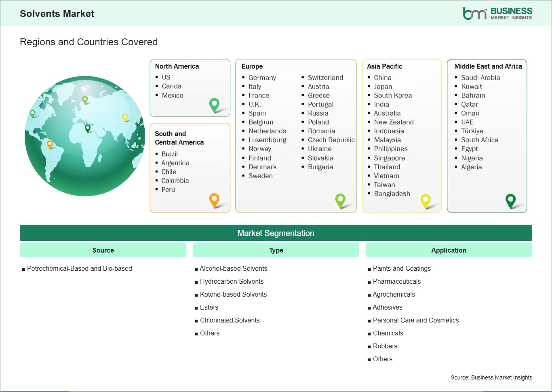Click the Paints and Coatings application item
Viewport: 552px width, 392px height.
(402, 268)
